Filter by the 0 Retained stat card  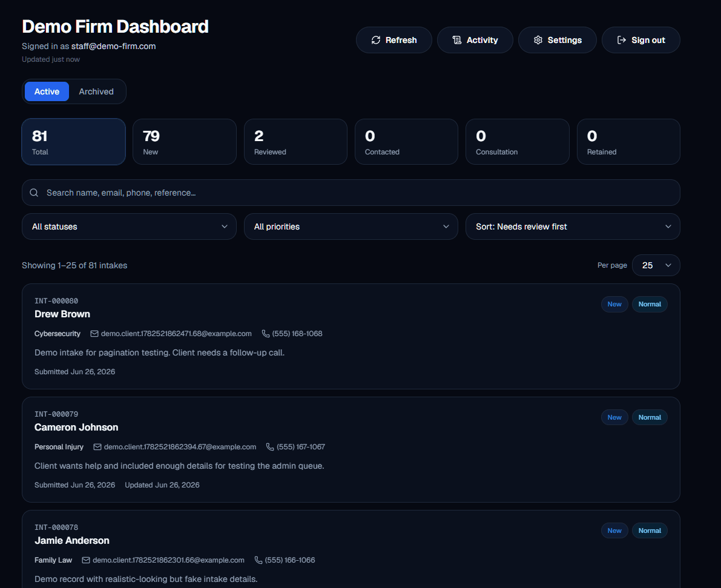(x=628, y=142)
